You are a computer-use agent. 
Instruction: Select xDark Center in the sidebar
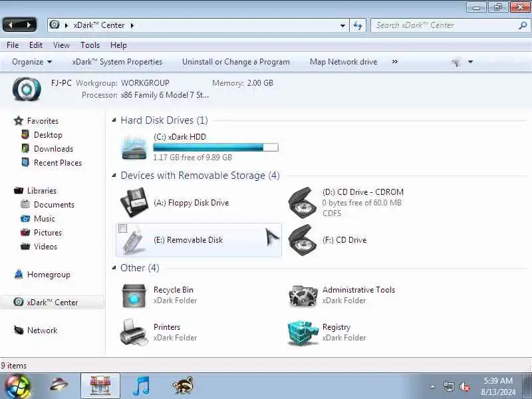[x=53, y=303]
